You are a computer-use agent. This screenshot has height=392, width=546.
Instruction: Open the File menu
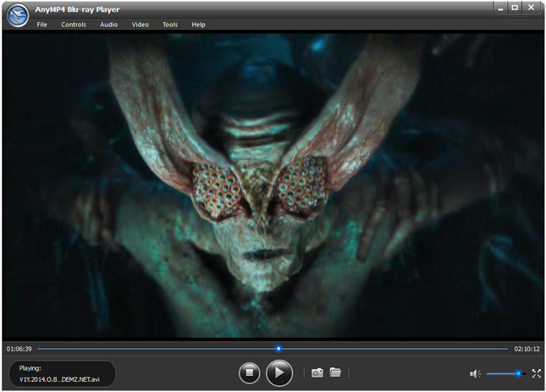point(41,25)
